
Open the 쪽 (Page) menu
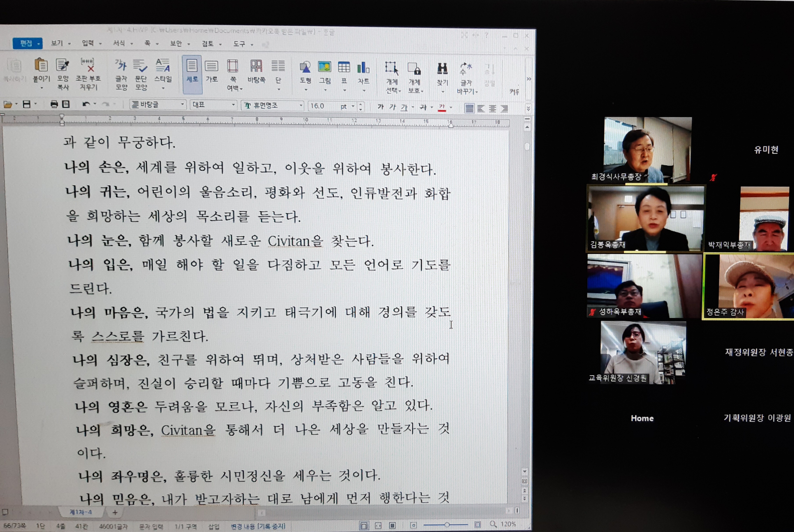tap(151, 44)
